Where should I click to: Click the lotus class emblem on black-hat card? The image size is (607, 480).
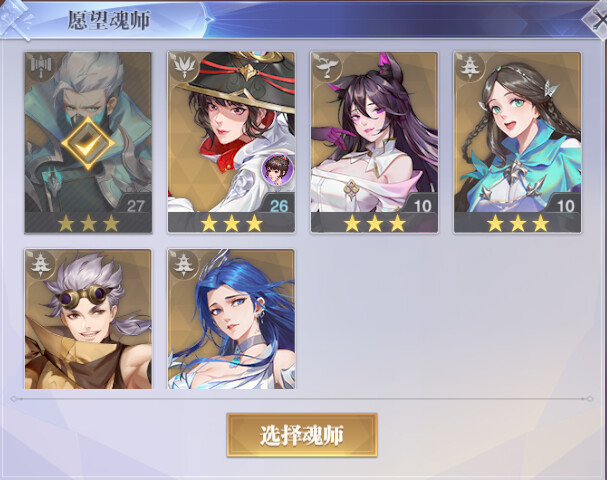click(x=184, y=67)
